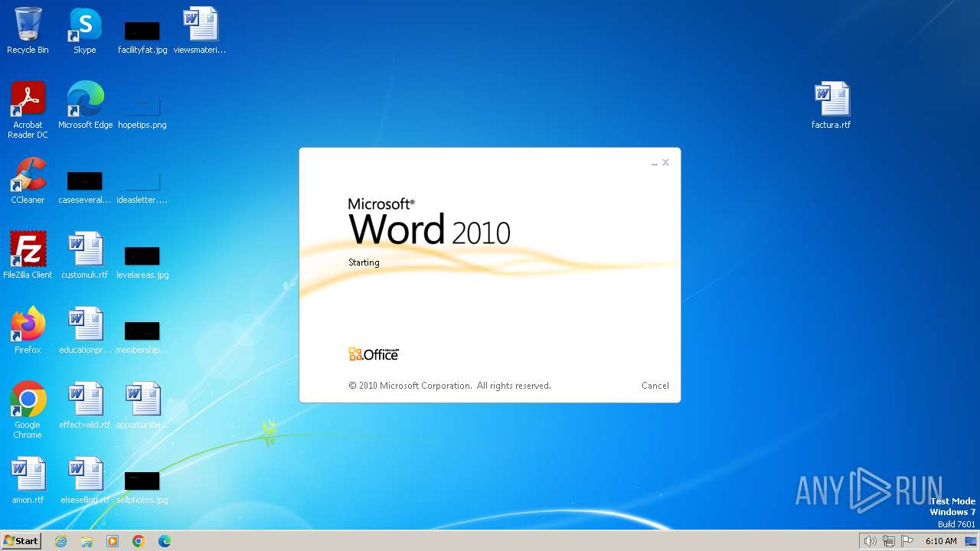Select the levelareas.jpg file

coord(142,262)
